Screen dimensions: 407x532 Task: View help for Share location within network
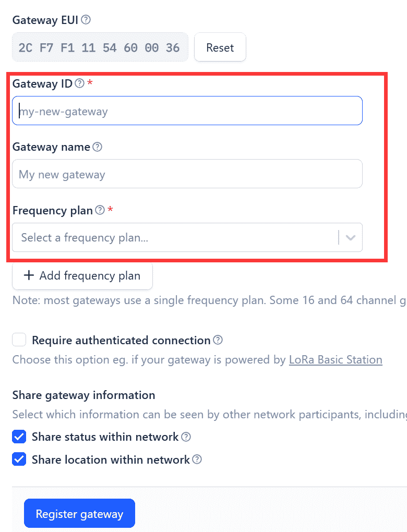coord(197,460)
